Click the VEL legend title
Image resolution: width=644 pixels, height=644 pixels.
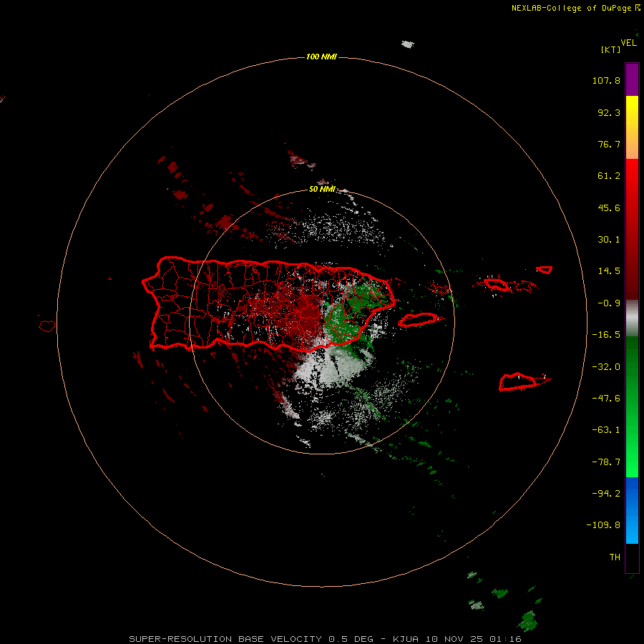(628, 43)
